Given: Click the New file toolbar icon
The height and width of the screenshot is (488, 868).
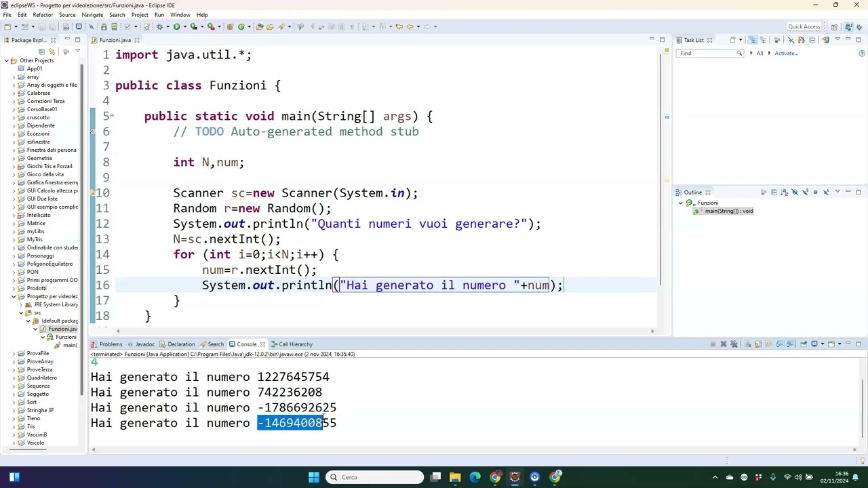Looking at the screenshot, I should (x=8, y=26).
